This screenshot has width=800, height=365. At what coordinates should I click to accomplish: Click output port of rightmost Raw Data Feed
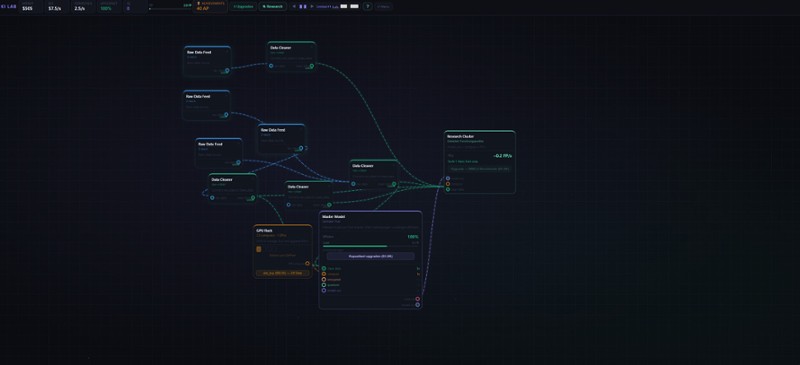(301, 148)
